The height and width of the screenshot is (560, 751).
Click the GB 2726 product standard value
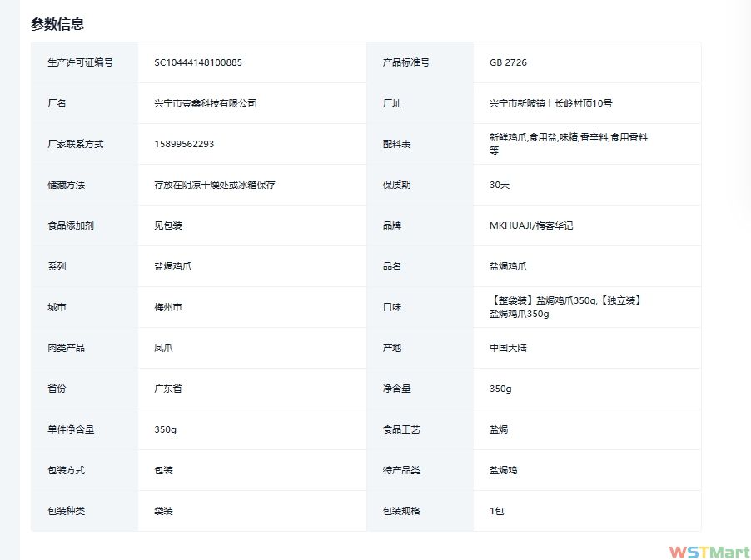[x=508, y=62]
